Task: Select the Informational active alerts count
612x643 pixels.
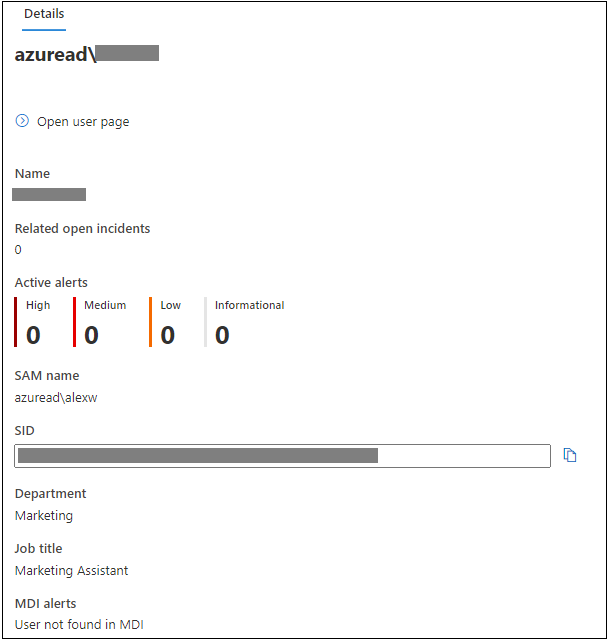Action: point(223,336)
